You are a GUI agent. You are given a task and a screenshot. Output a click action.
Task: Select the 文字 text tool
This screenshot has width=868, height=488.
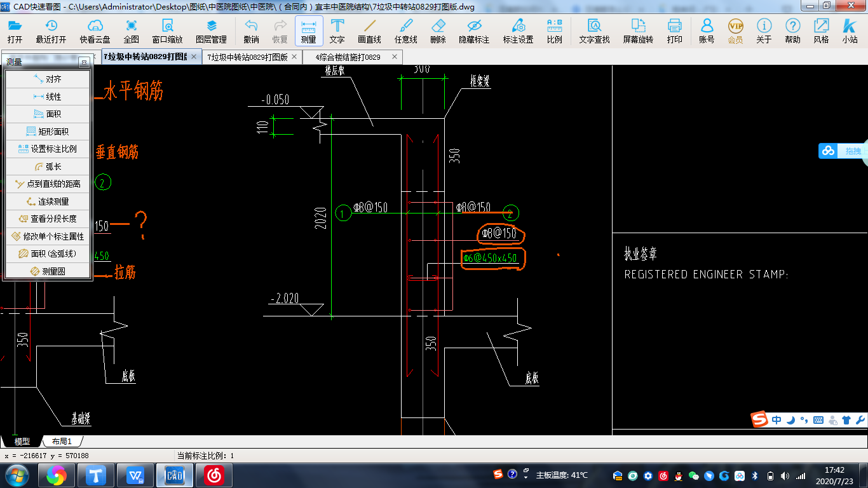[x=337, y=31]
